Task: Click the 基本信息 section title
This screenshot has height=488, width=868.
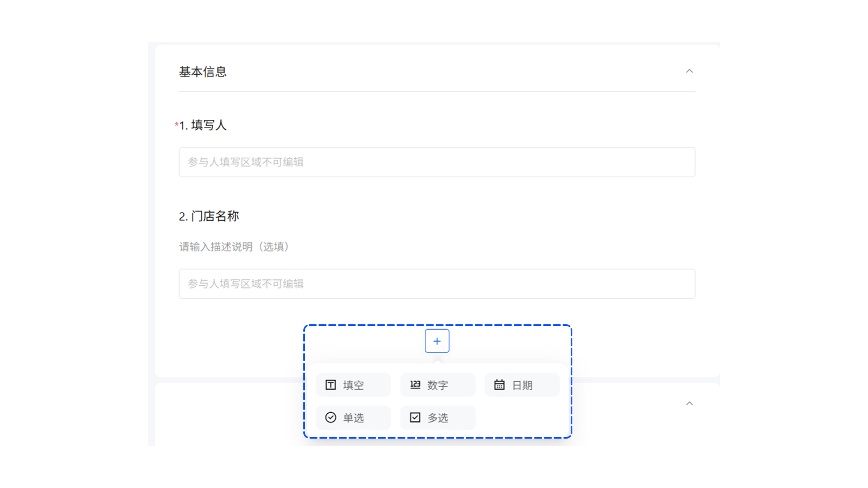Action: coord(203,71)
